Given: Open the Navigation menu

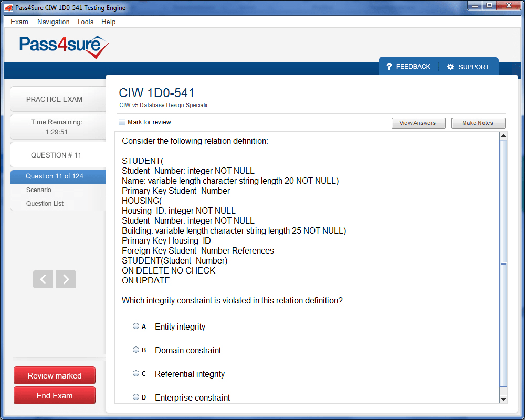Looking at the screenshot, I should (53, 22).
